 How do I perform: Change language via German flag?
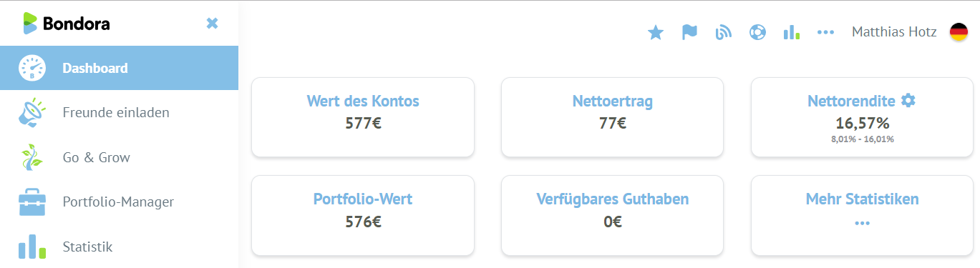point(959,32)
